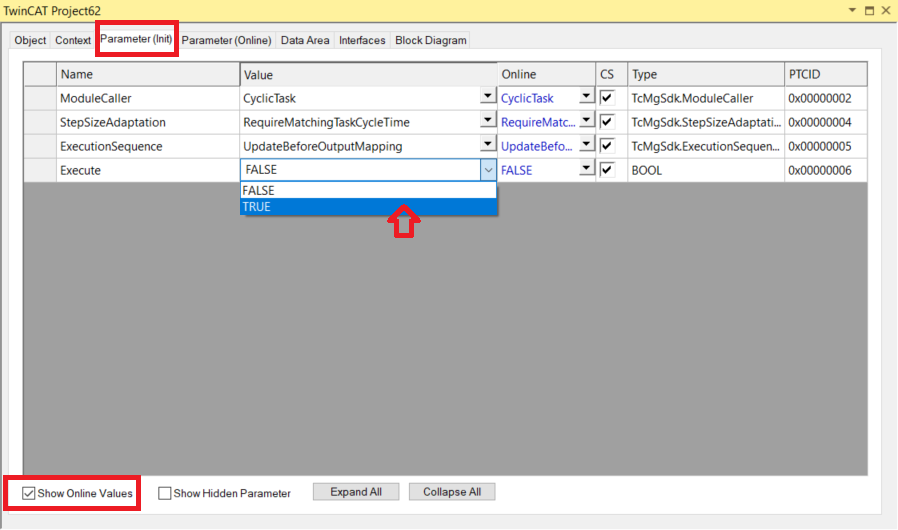Open StepSizeAdaptation Online dropdown arrow
The width and height of the screenshot is (898, 530).
tap(586, 120)
